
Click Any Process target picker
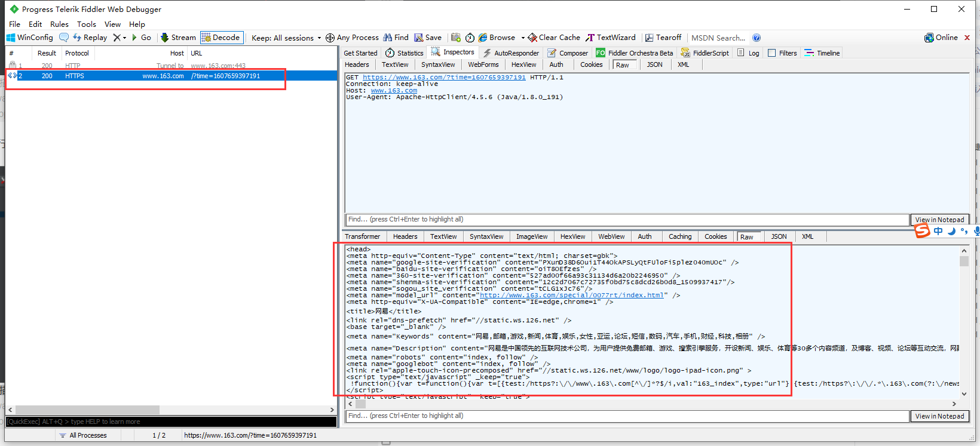352,38
